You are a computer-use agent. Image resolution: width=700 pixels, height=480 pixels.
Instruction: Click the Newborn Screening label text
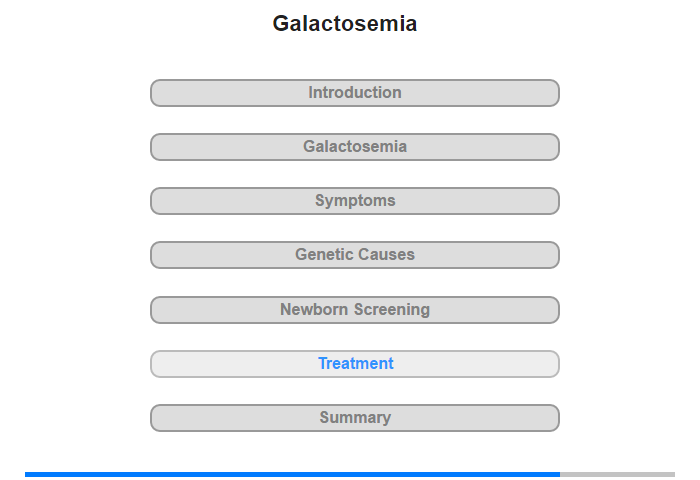pos(355,309)
